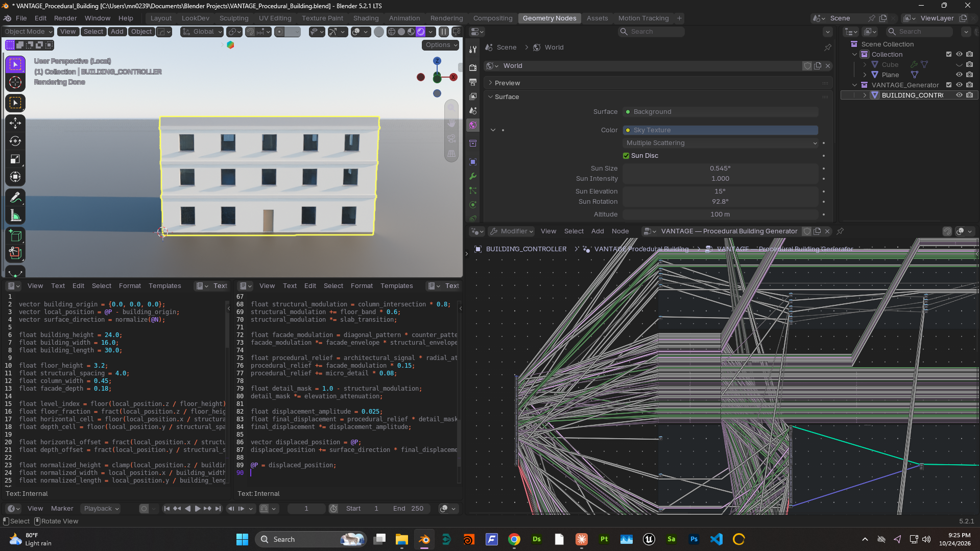Open the Output properties tab

(473, 82)
